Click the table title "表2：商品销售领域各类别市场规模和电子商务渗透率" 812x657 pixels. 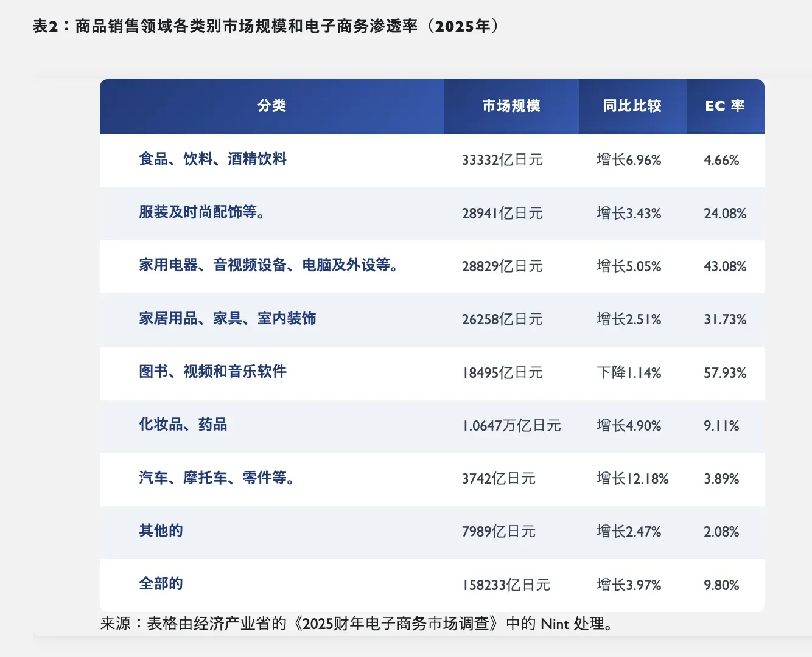coord(225,26)
